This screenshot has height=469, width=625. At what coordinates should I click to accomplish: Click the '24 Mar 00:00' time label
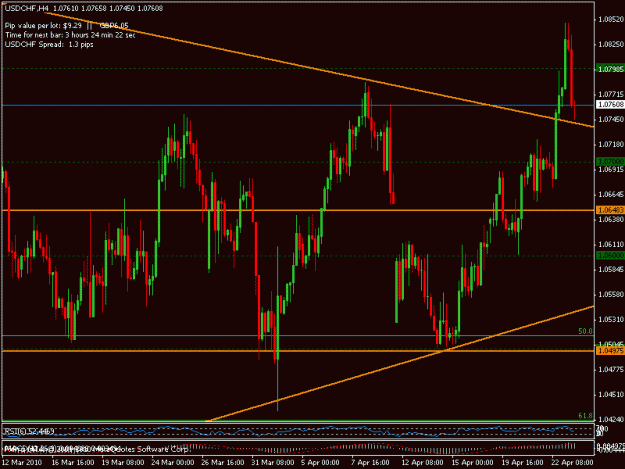click(x=173, y=463)
